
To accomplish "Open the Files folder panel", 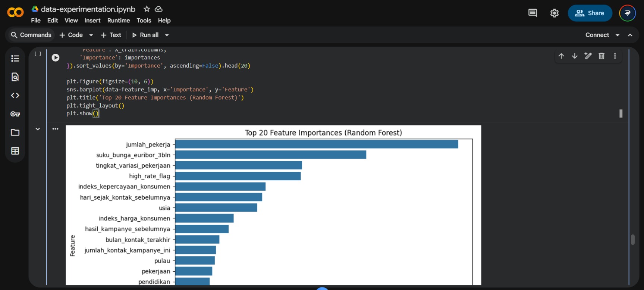I will coord(15,132).
